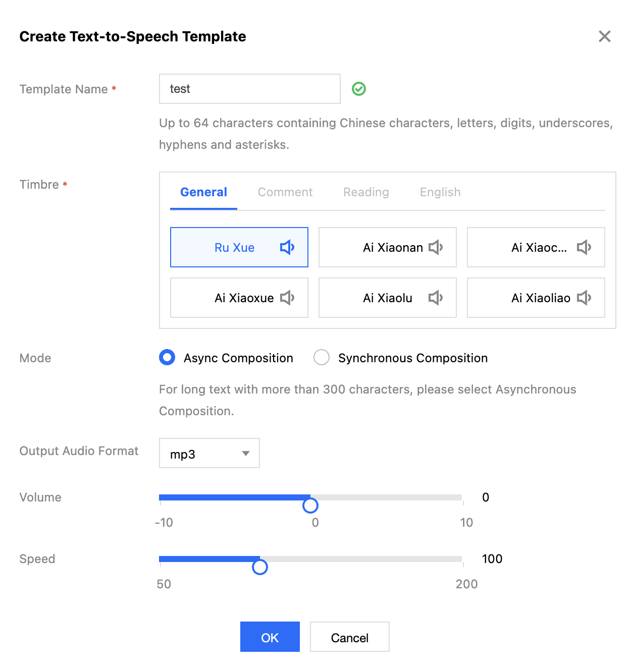
Task: Click the Cancel button
Action: tap(349, 637)
